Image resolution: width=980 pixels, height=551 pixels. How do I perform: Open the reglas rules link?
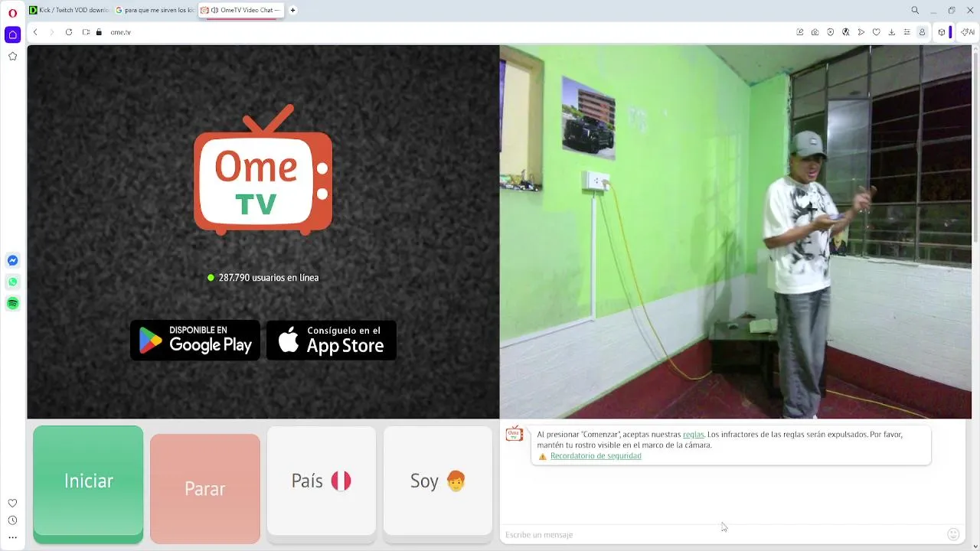[x=693, y=435]
